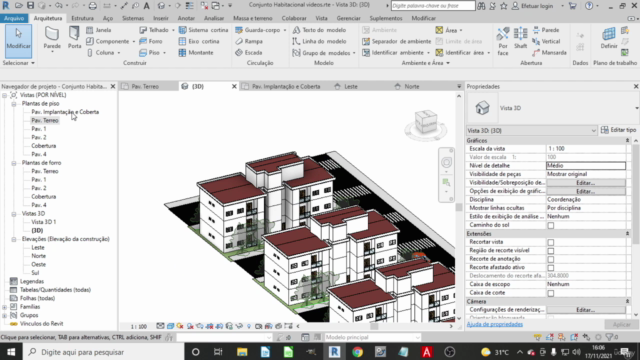The width and height of the screenshot is (640, 360).
Task: Switch to the Estrutura ribbon tab
Action: point(82,18)
